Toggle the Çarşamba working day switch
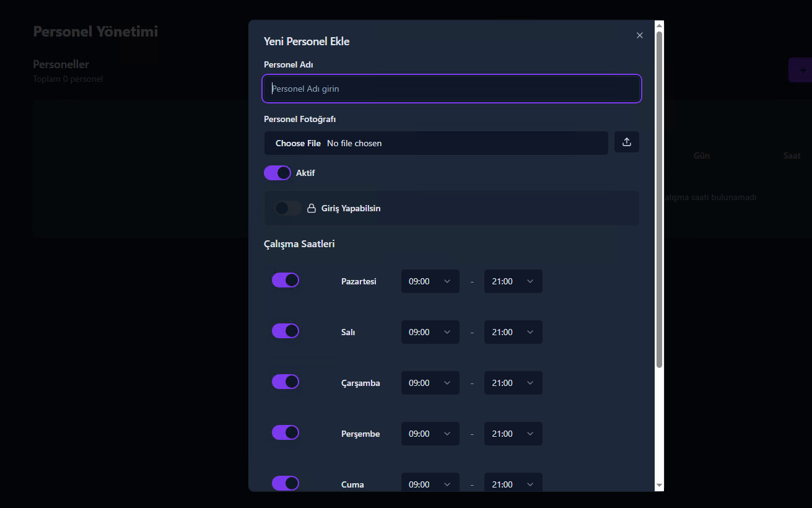The height and width of the screenshot is (508, 812). (286, 382)
